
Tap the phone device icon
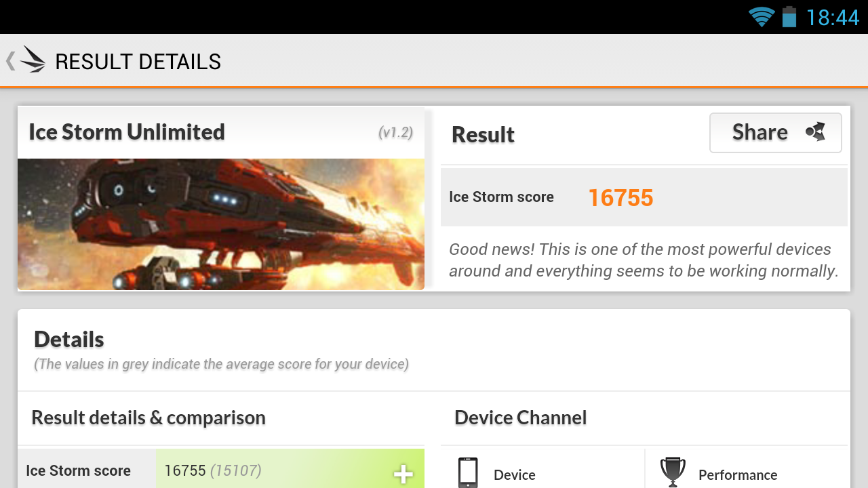click(468, 472)
